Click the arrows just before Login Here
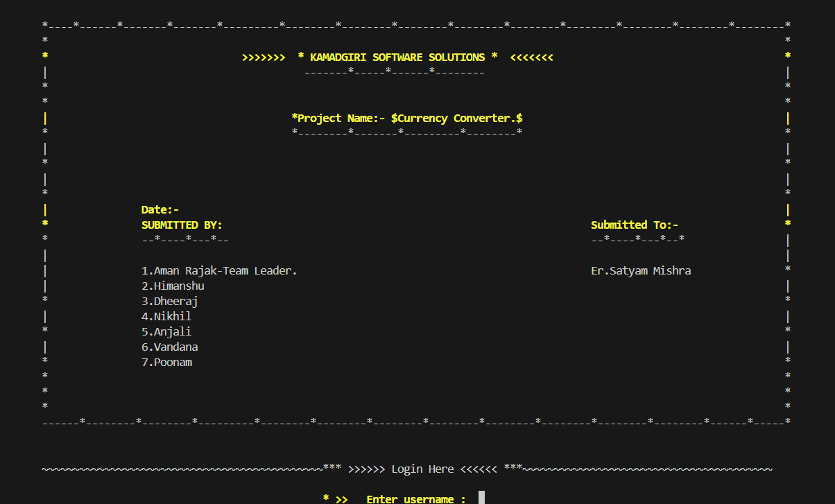The height and width of the screenshot is (504, 835). pos(366,469)
